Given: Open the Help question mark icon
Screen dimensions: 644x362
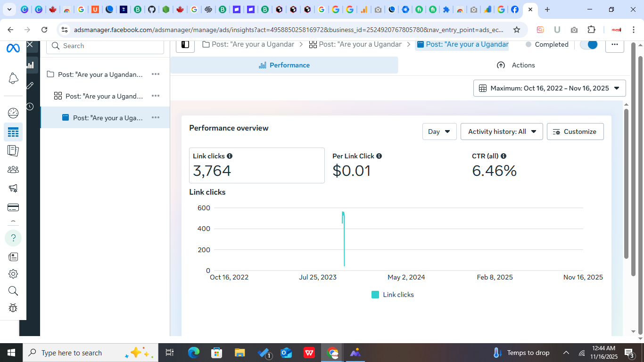Looking at the screenshot, I should (x=13, y=238).
